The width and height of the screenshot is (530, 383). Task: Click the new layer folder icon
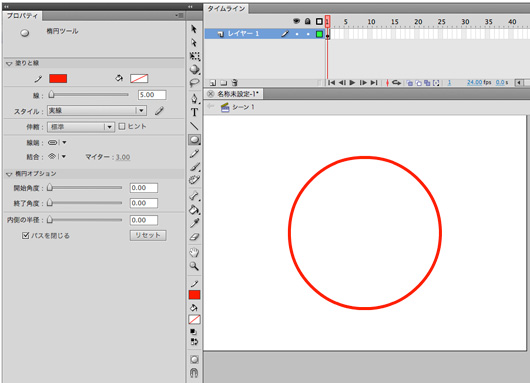(223, 82)
